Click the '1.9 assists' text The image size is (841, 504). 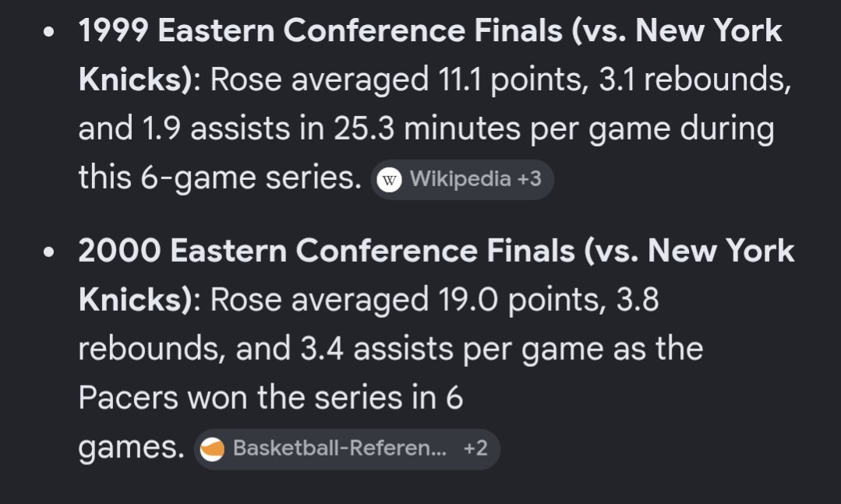(215, 129)
